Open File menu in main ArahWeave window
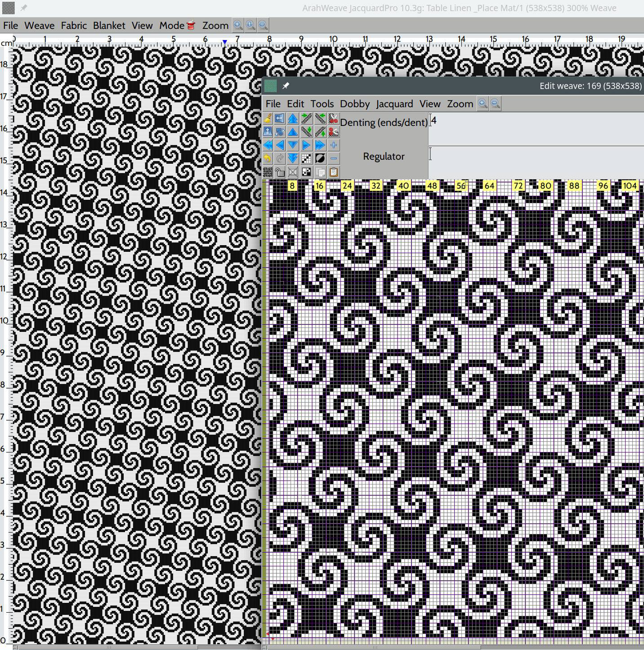This screenshot has width=644, height=650. click(10, 25)
